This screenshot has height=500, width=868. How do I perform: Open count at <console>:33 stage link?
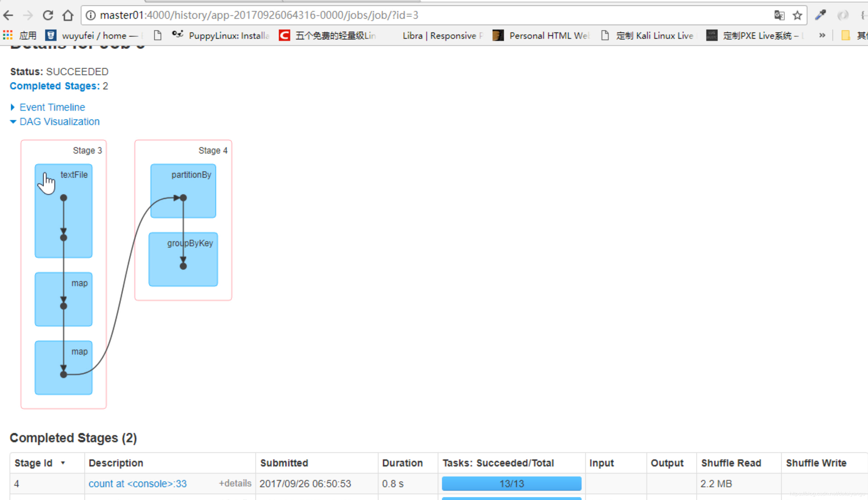[138, 483]
